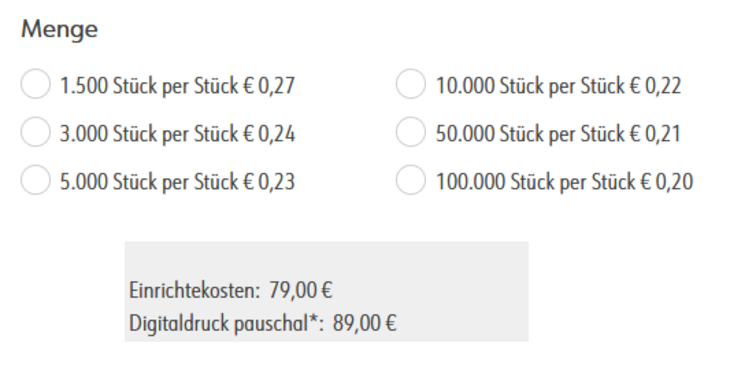Pick the 100.000 Stück radio button

(x=411, y=180)
